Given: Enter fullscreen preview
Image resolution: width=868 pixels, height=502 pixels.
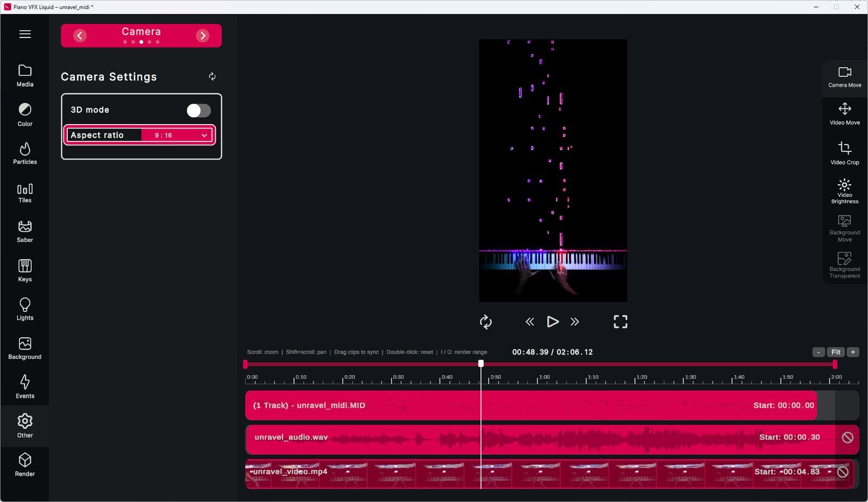Looking at the screenshot, I should pyautogui.click(x=621, y=322).
